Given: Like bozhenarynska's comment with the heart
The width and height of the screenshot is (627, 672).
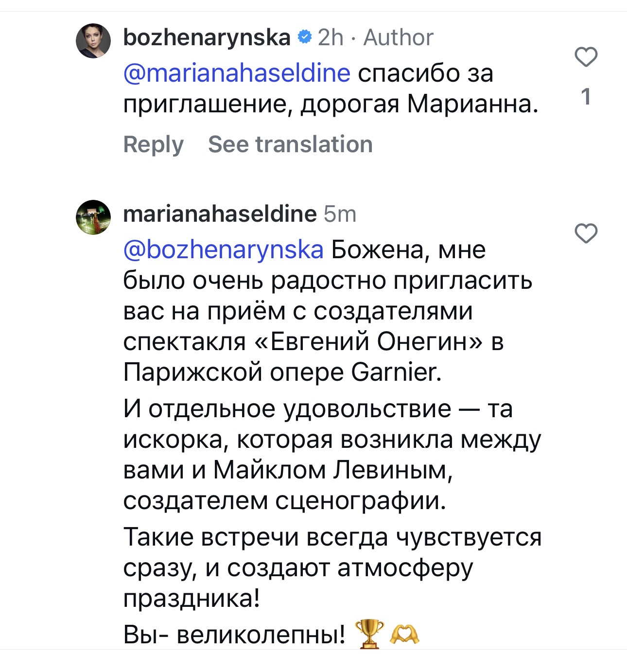Looking at the screenshot, I should coord(586,57).
